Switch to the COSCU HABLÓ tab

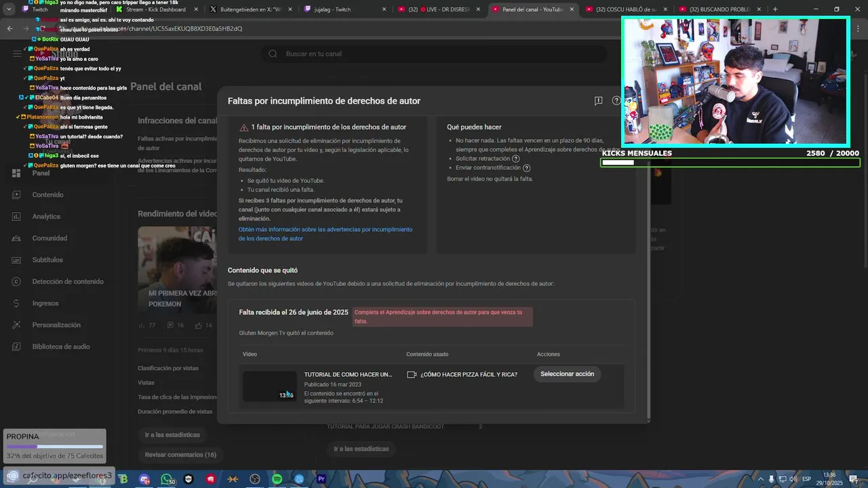[x=625, y=9]
